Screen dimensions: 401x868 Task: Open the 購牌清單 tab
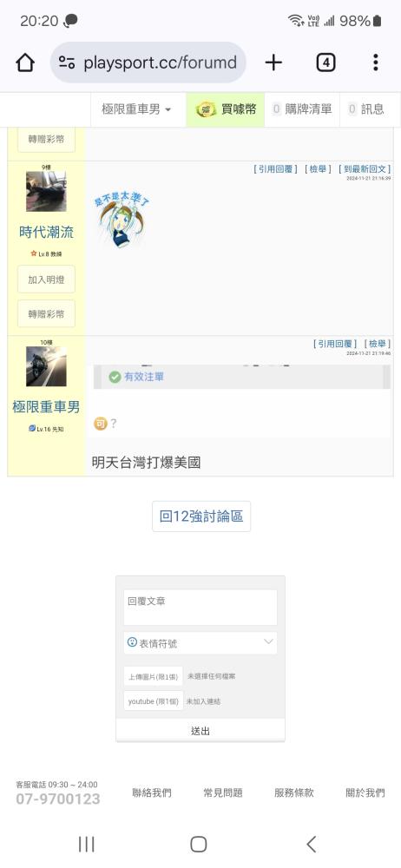pyautogui.click(x=303, y=109)
